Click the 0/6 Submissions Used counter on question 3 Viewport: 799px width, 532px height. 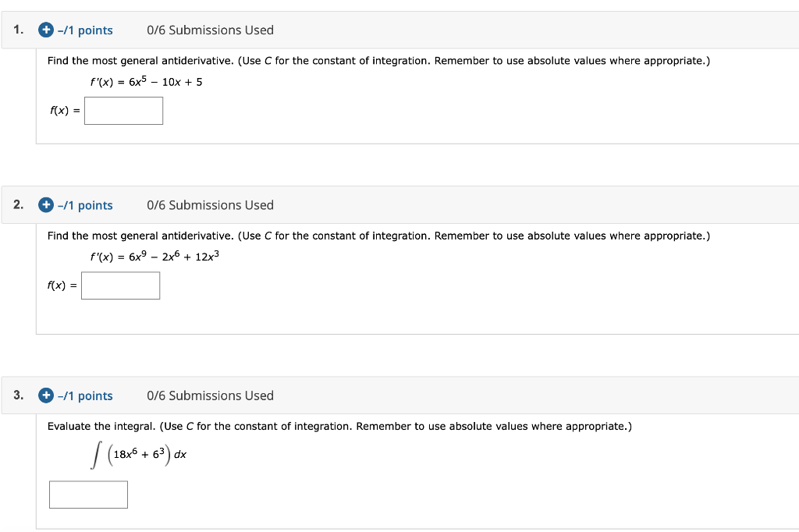(210, 395)
